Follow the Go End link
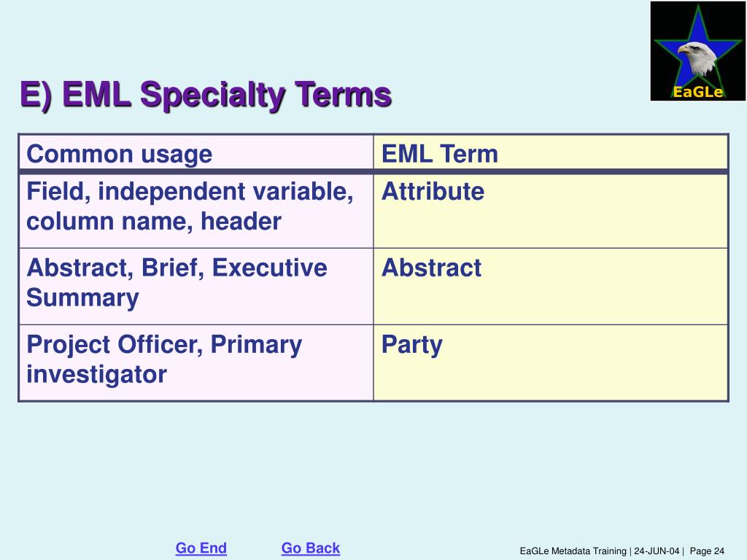747x560 pixels. 201,548
